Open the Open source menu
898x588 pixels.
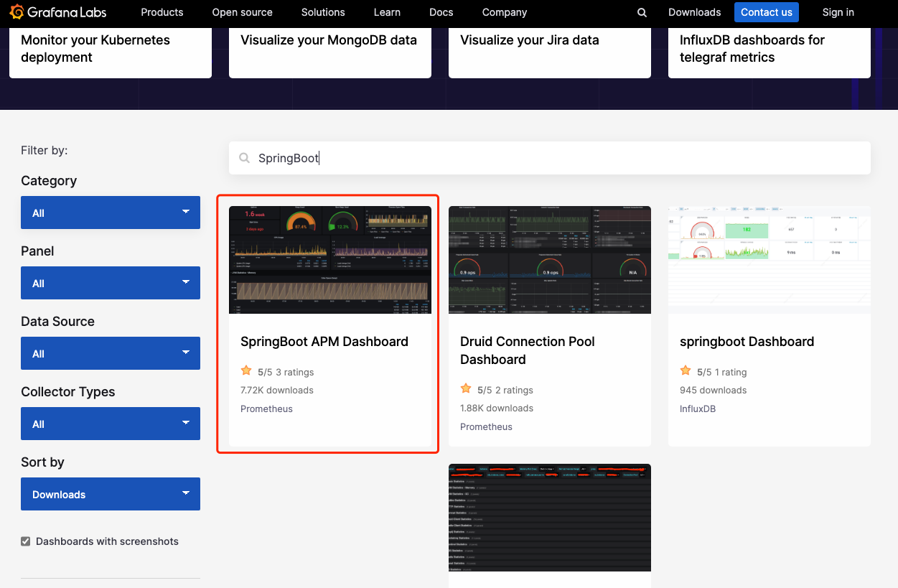pyautogui.click(x=242, y=12)
